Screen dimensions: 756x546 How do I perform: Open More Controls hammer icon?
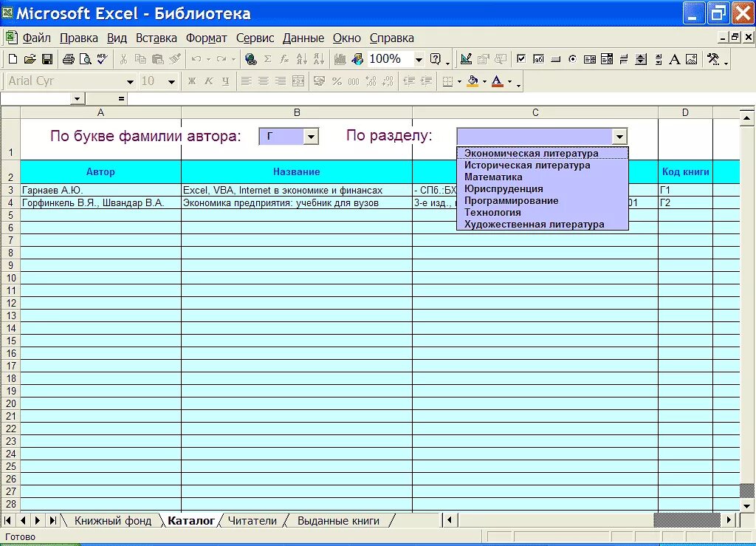pos(713,59)
